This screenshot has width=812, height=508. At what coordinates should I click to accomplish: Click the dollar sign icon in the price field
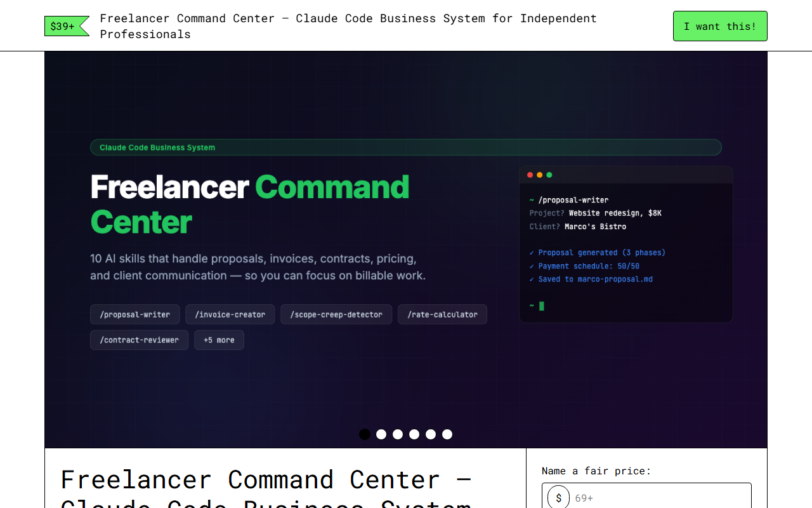pos(558,498)
